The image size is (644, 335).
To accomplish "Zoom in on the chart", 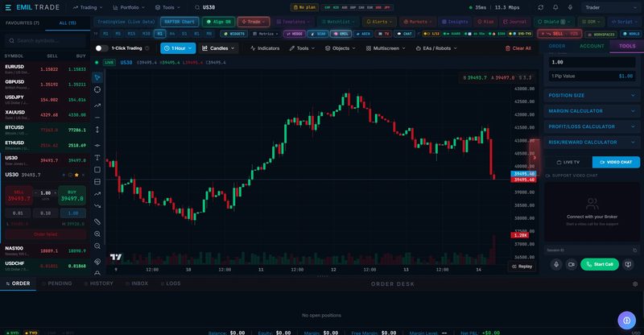I will [97, 234].
